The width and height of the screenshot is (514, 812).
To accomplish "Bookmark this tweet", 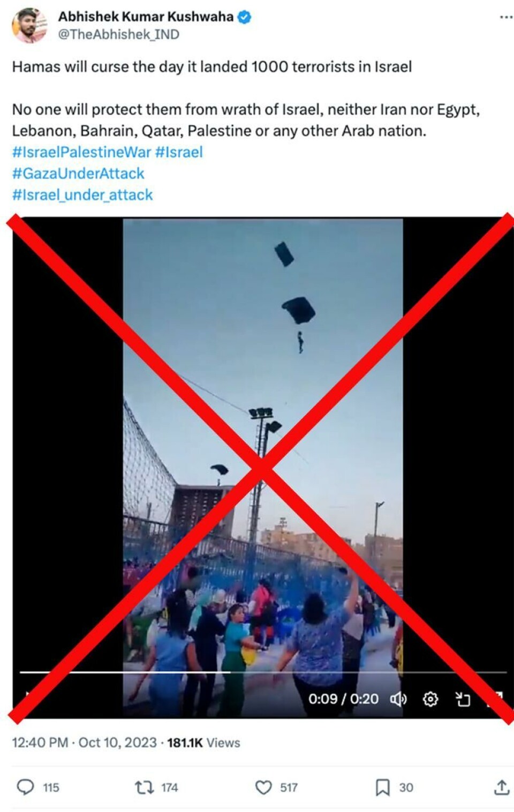I will [x=382, y=787].
